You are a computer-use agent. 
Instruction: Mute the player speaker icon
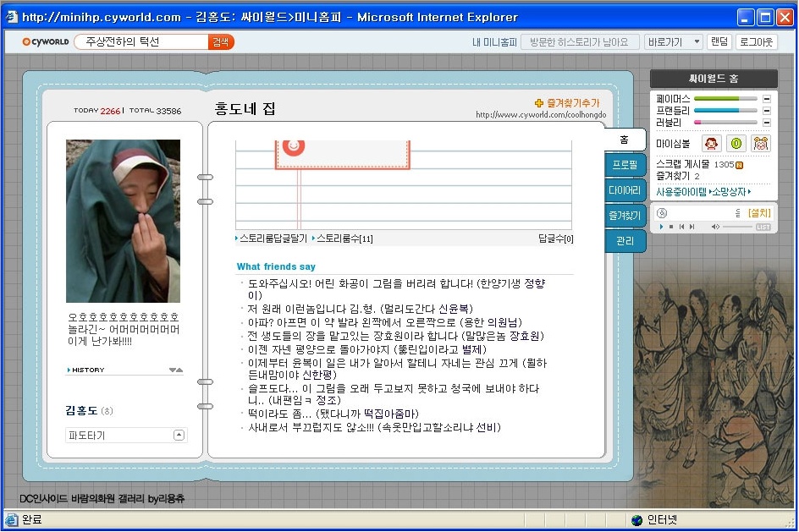point(715,227)
